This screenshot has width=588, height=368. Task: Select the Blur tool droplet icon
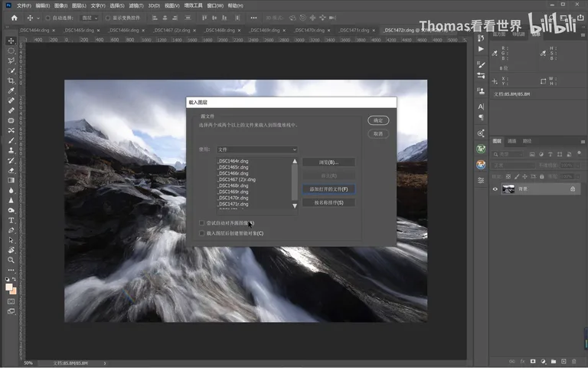pos(11,190)
